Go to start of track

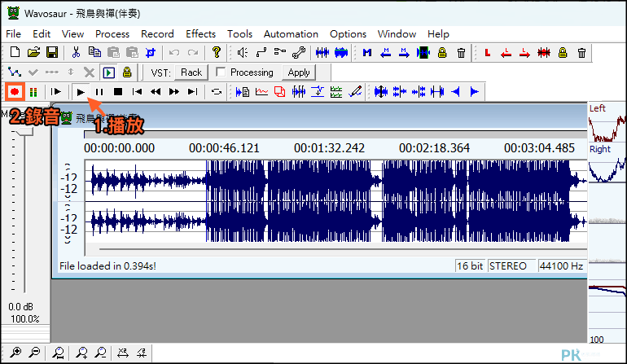coord(137,92)
